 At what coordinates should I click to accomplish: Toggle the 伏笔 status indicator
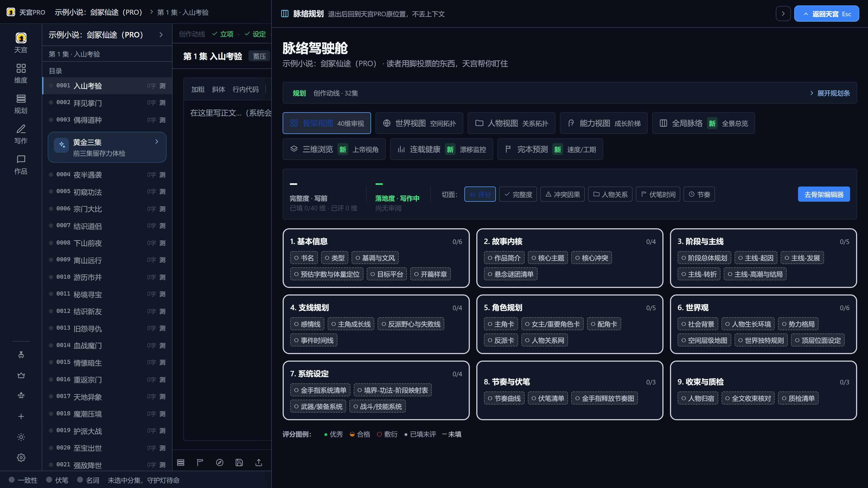coord(57,480)
